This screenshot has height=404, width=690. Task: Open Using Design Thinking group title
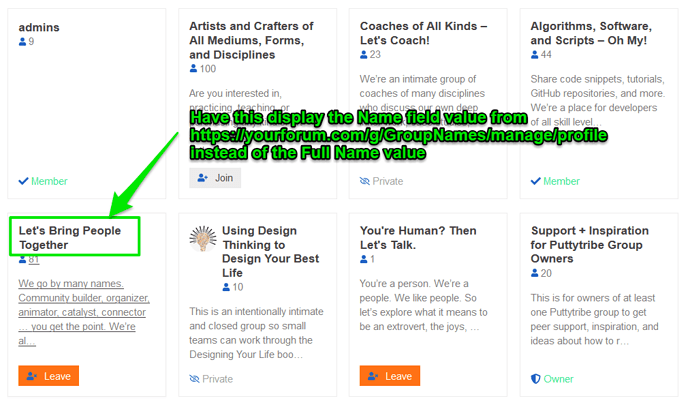click(x=270, y=251)
